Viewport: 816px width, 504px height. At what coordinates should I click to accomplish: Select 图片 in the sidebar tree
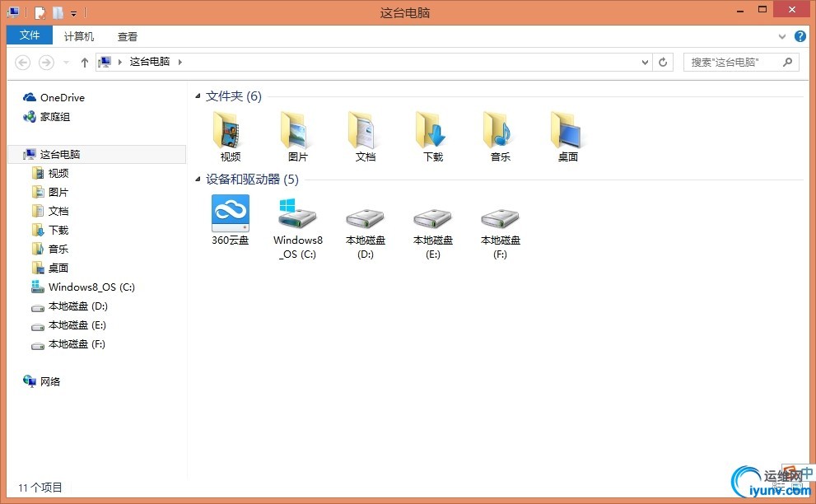[50, 192]
